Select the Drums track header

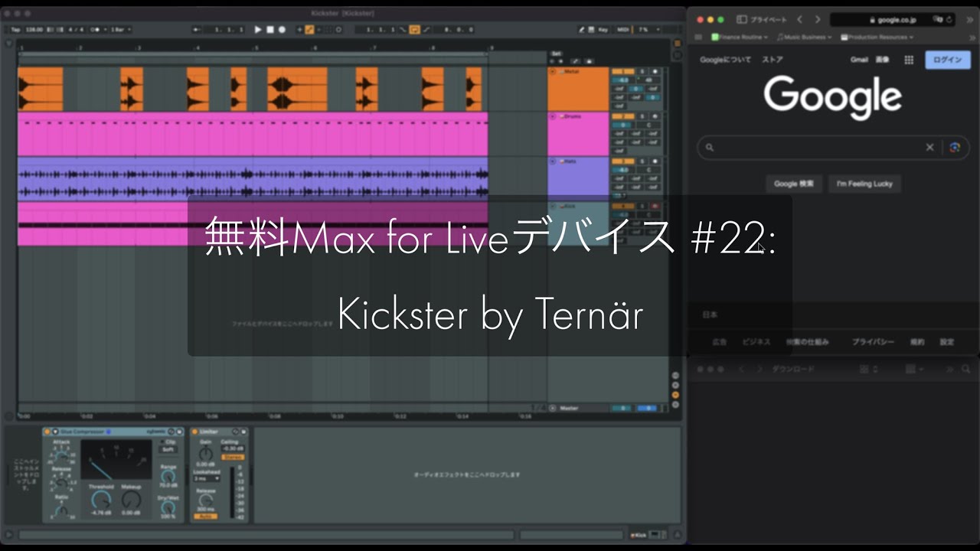pyautogui.click(x=578, y=134)
